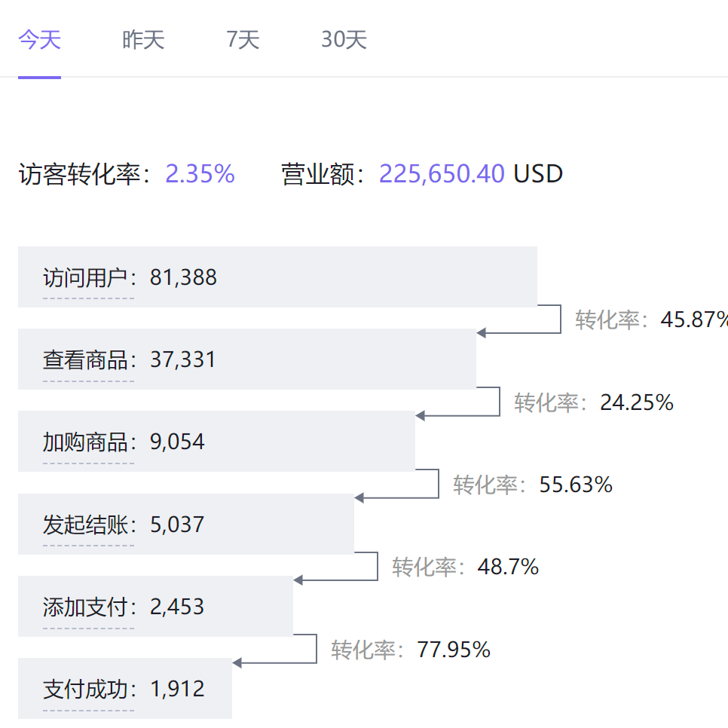Click the arrow pointing at 查看商品 bar
Screen dimensions: 728x728
pyautogui.click(x=482, y=333)
